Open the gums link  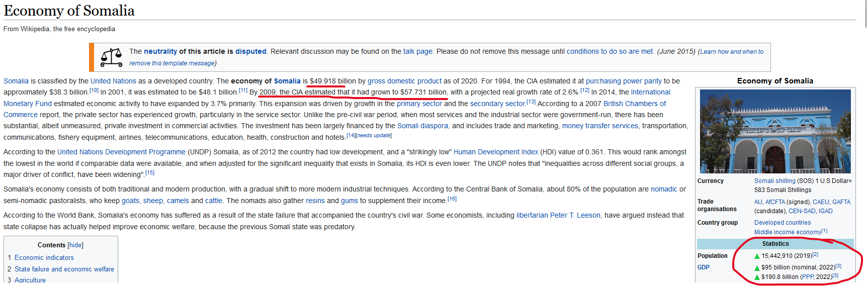(x=350, y=201)
